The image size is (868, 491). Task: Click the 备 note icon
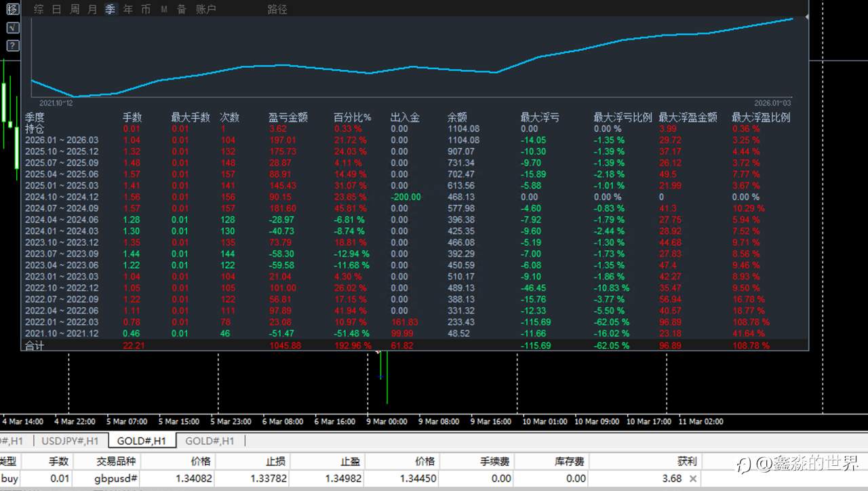(182, 9)
